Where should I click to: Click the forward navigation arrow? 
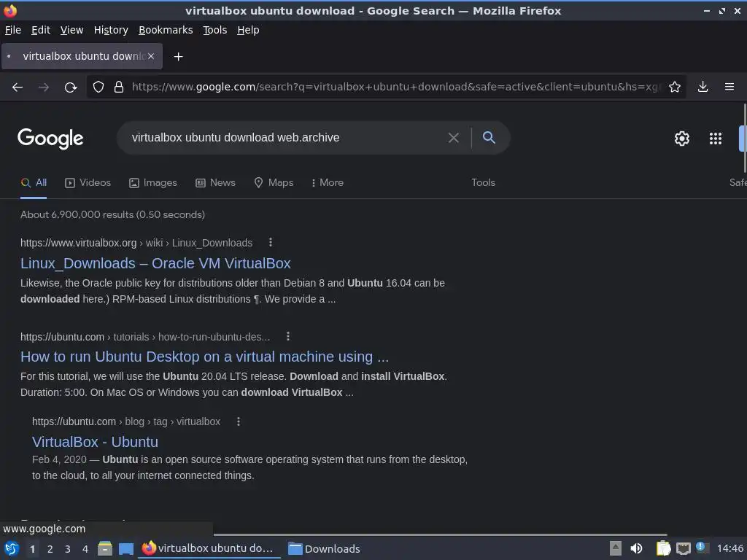coord(44,87)
